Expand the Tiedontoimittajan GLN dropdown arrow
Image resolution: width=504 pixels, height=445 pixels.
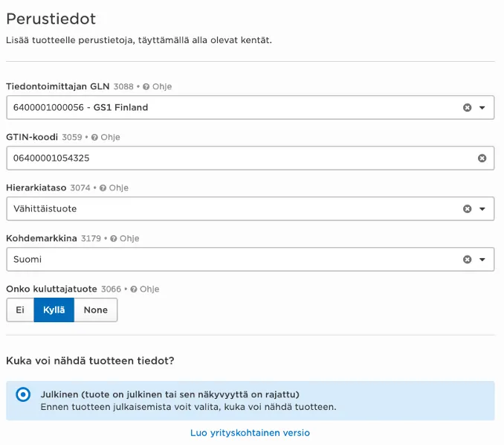pos(482,108)
